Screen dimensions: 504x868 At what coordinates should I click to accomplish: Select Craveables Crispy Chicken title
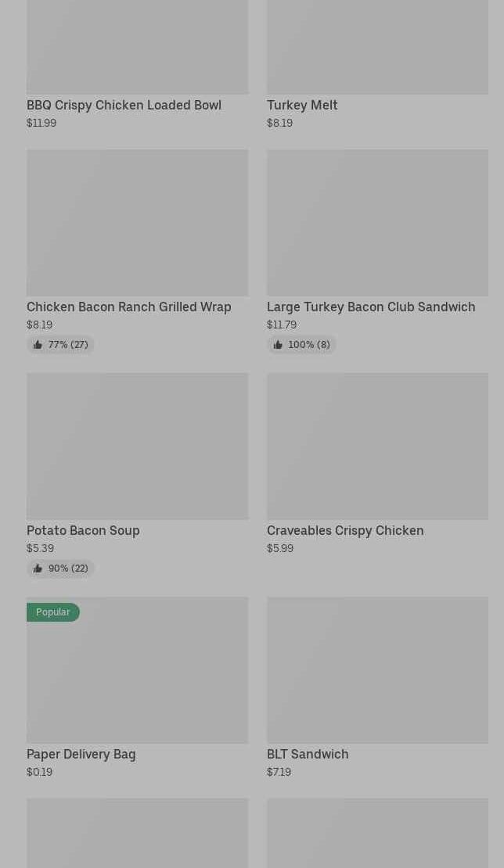(345, 530)
